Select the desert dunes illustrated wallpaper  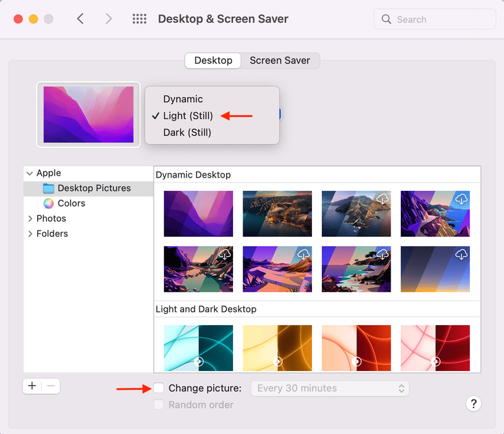pyautogui.click(x=277, y=269)
